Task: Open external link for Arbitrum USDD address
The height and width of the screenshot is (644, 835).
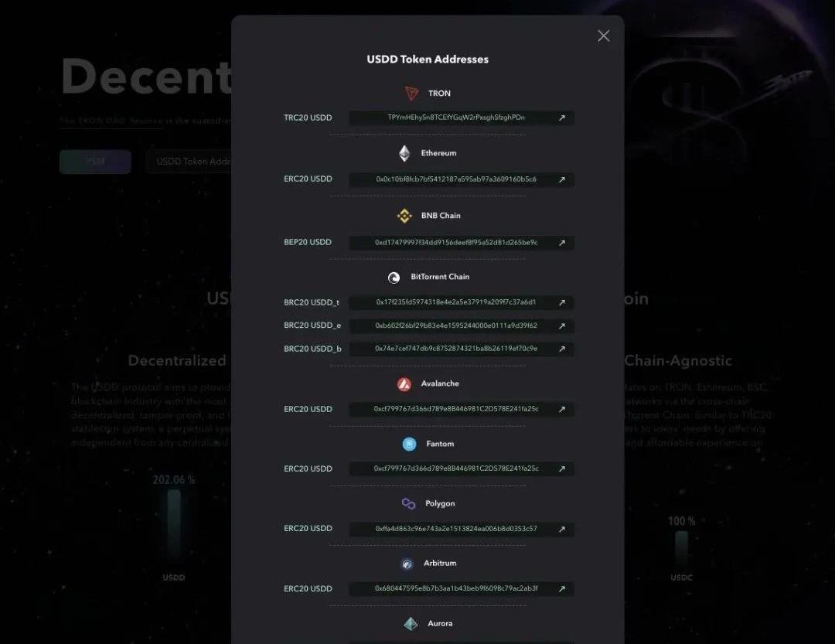Action: point(562,588)
